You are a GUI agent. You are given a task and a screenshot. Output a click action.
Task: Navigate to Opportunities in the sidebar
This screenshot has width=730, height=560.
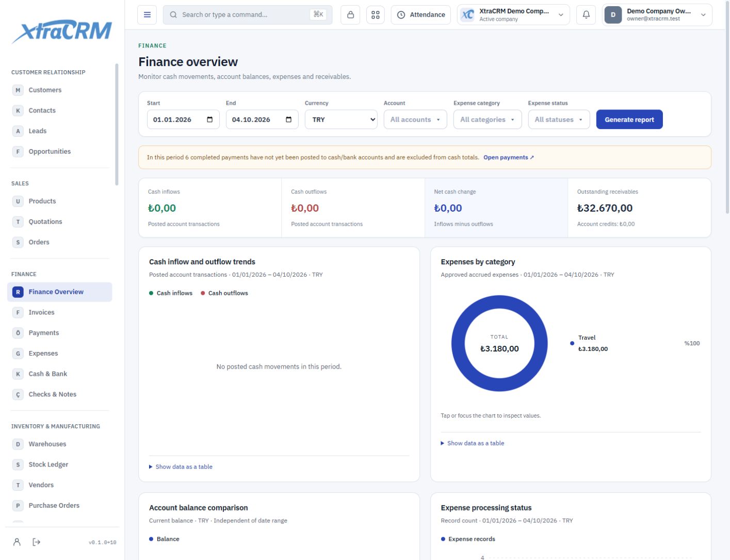60,152
